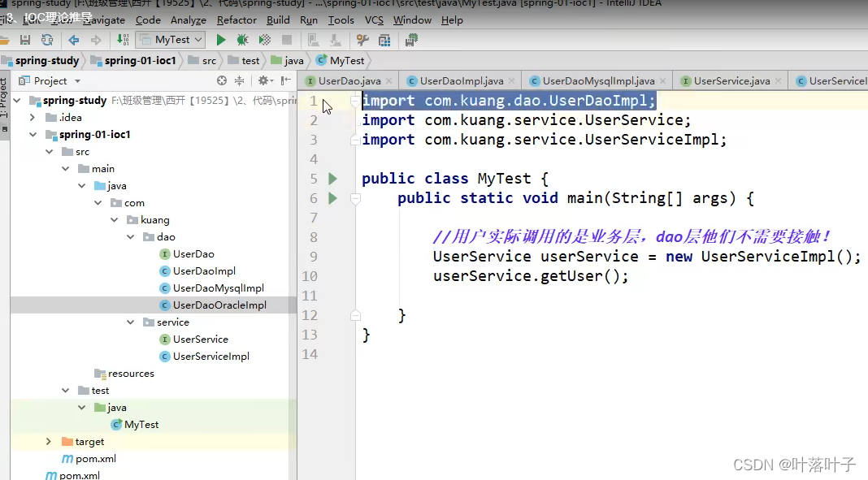
Task: Collapse the spring-01-ioc1 module node
Action: [33, 134]
